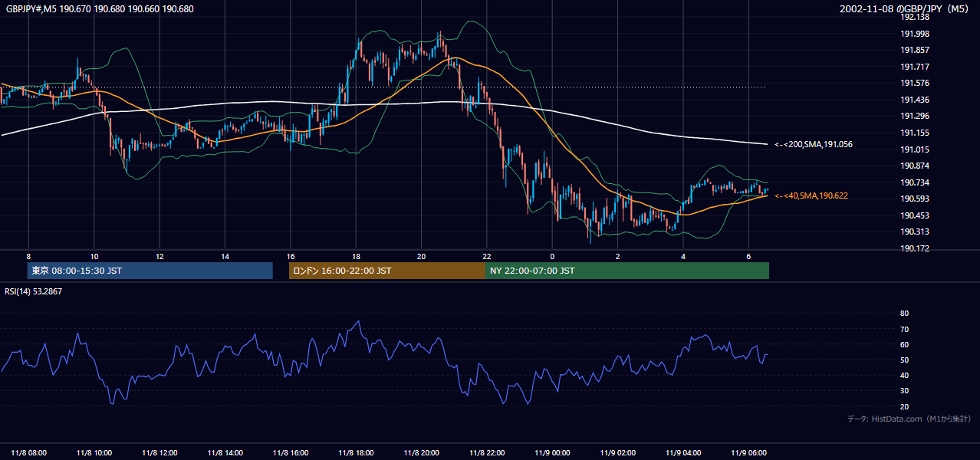Click the price axis value 190.172
980x460 pixels.
[915, 248]
